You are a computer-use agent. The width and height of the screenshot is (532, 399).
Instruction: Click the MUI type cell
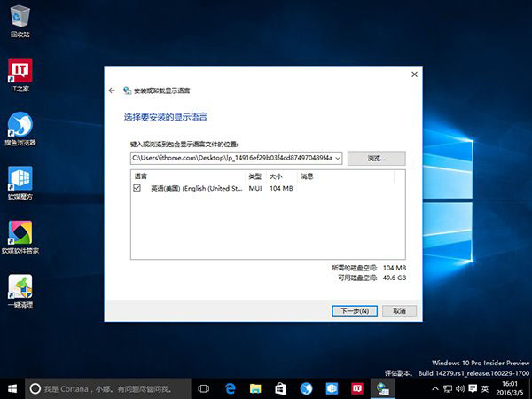[255, 188]
